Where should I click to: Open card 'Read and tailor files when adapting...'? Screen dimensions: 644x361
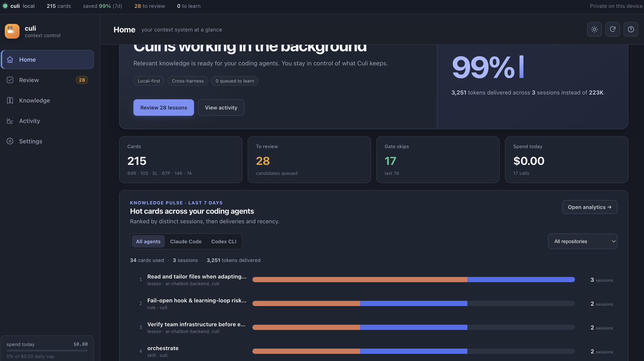197,277
